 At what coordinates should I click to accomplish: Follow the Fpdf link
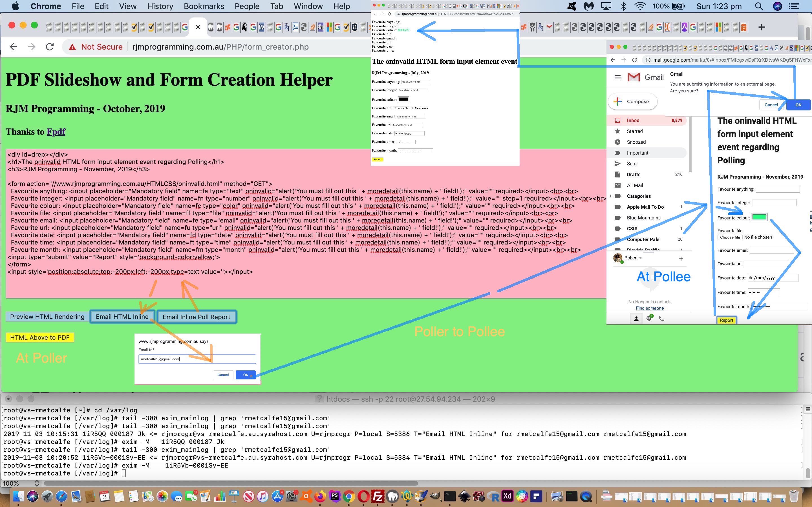[x=56, y=132]
